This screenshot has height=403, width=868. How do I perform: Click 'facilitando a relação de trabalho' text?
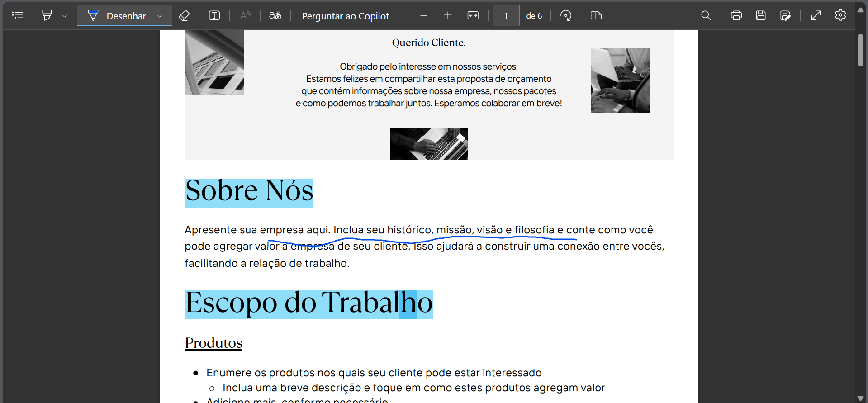pos(267,263)
